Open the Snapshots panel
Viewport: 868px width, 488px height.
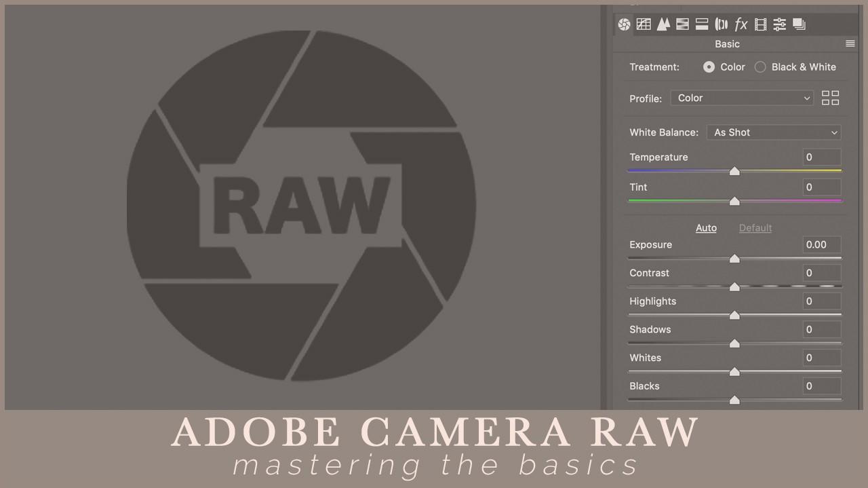coord(800,24)
